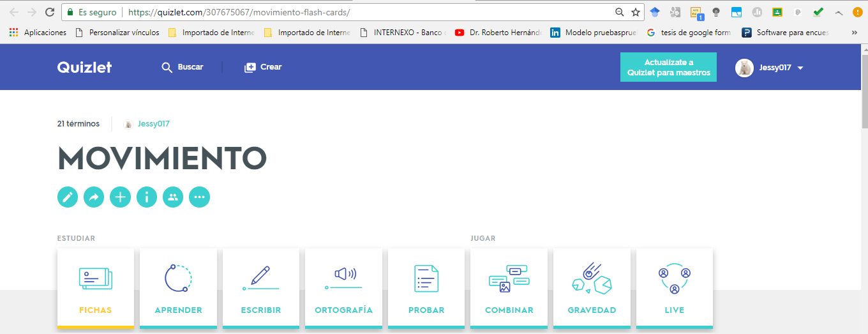Open the Combinar game
Screen dimensions: 868x334
[509, 289]
